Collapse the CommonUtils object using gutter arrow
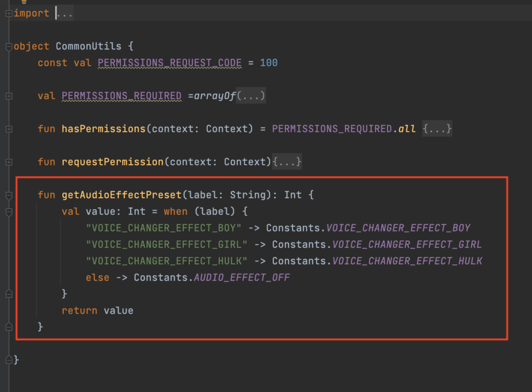 tap(8, 47)
